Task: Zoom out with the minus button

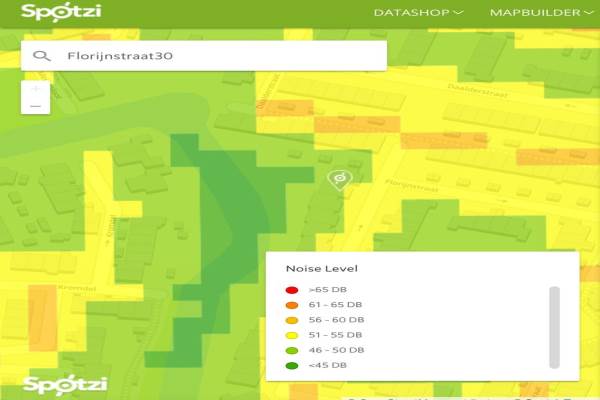Action: click(x=36, y=106)
